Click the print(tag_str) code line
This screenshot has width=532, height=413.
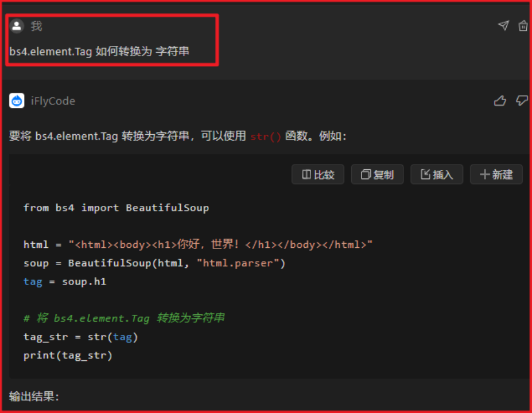(x=68, y=356)
